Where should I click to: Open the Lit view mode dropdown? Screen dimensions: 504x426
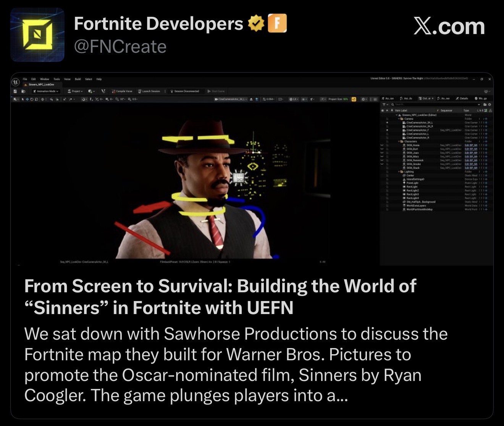coord(294,99)
